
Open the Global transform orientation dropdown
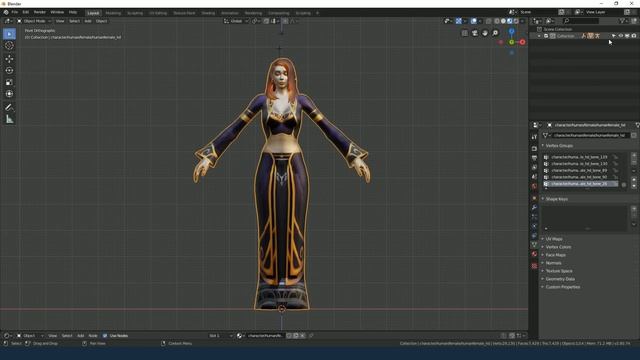point(236,21)
